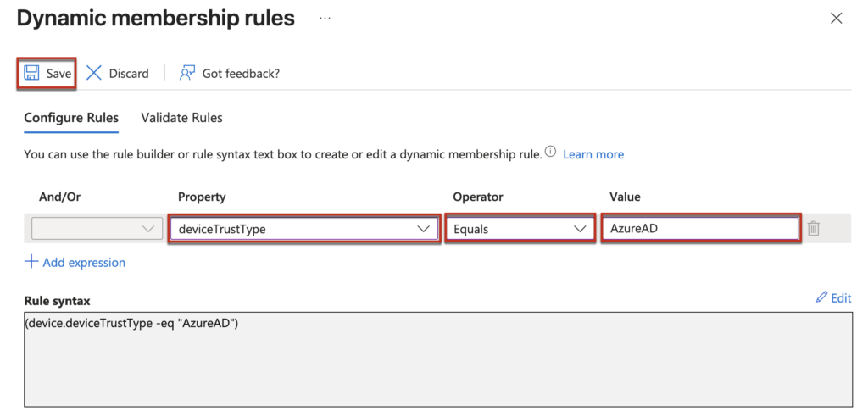Open the ellipsis more options menu
This screenshot has height=417, width=868.
point(325,18)
